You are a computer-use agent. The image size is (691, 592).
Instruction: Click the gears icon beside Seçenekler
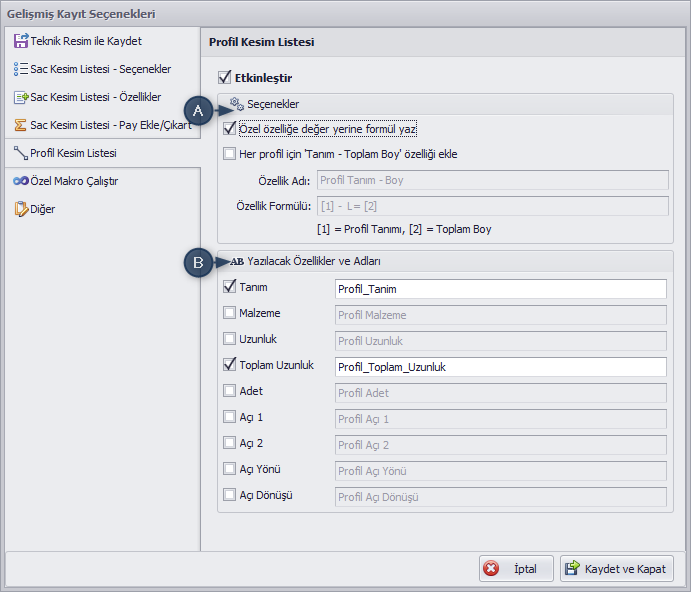pyautogui.click(x=237, y=104)
